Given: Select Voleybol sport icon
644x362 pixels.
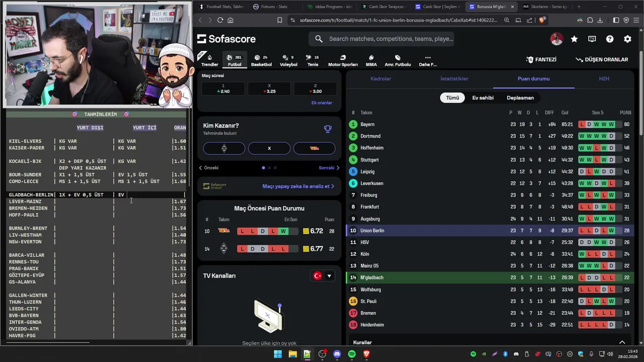Looking at the screenshot, I should [x=288, y=60].
